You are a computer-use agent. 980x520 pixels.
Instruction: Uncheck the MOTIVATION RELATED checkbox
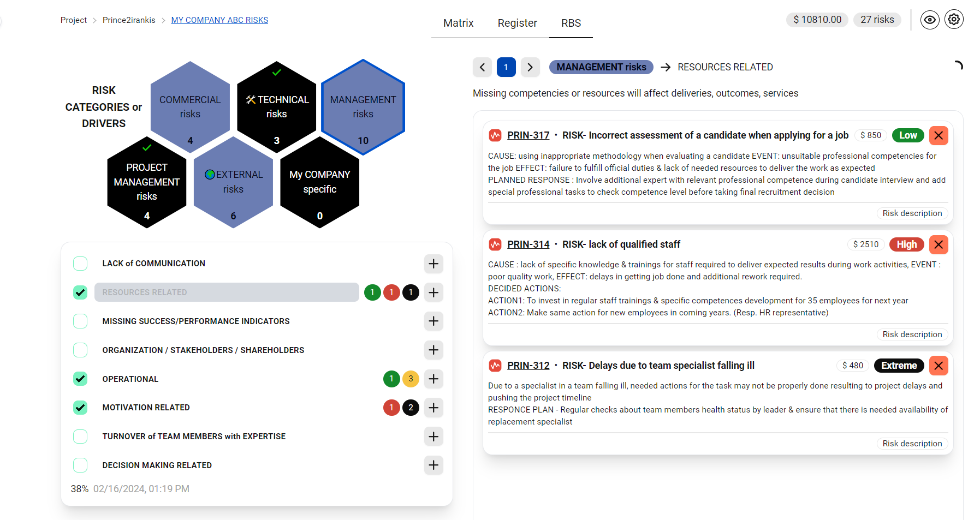click(80, 408)
